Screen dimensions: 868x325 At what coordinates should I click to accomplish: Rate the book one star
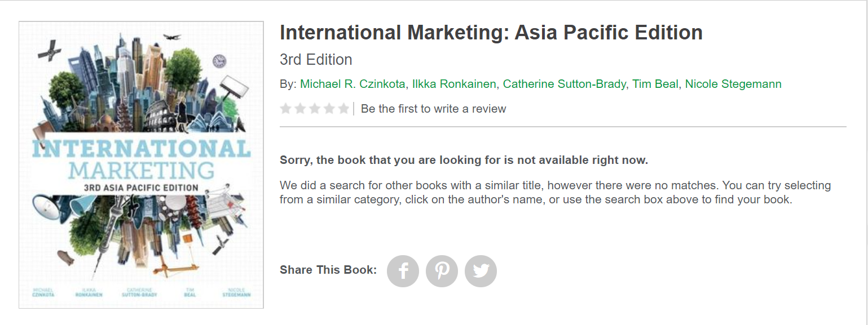[286, 109]
